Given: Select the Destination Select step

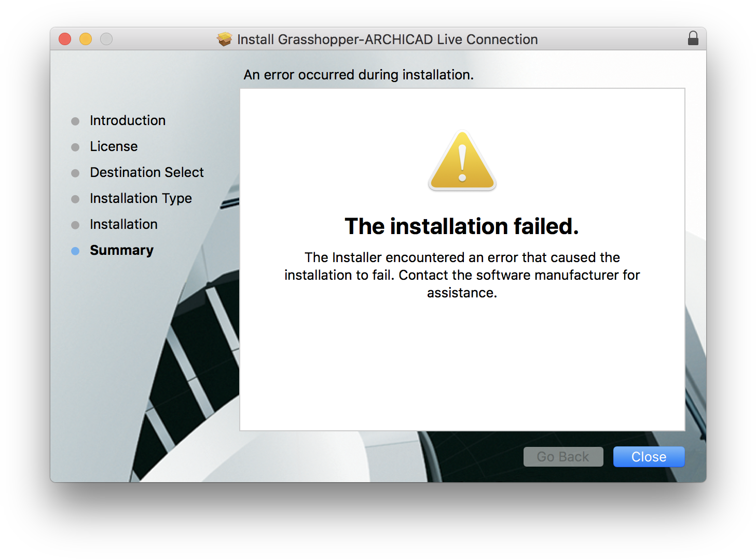Looking at the screenshot, I should (147, 172).
